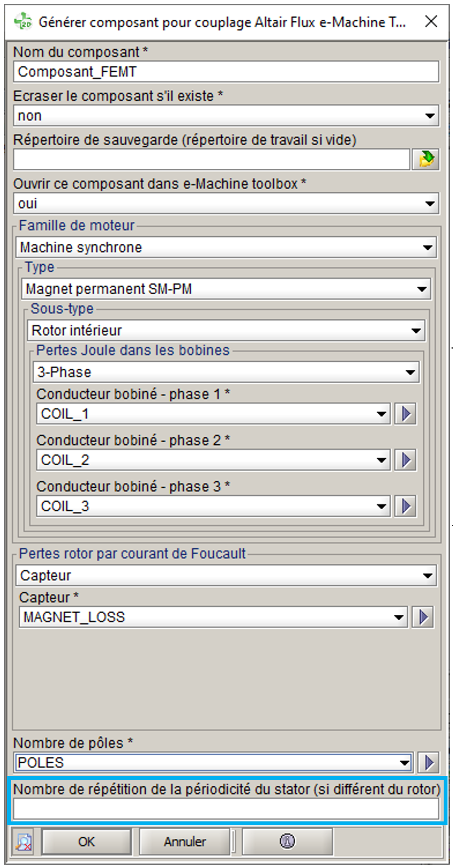Expand the 3-Phase Joule losses dropdown
Image resolution: width=453 pixels, height=868 pixels.
point(410,373)
